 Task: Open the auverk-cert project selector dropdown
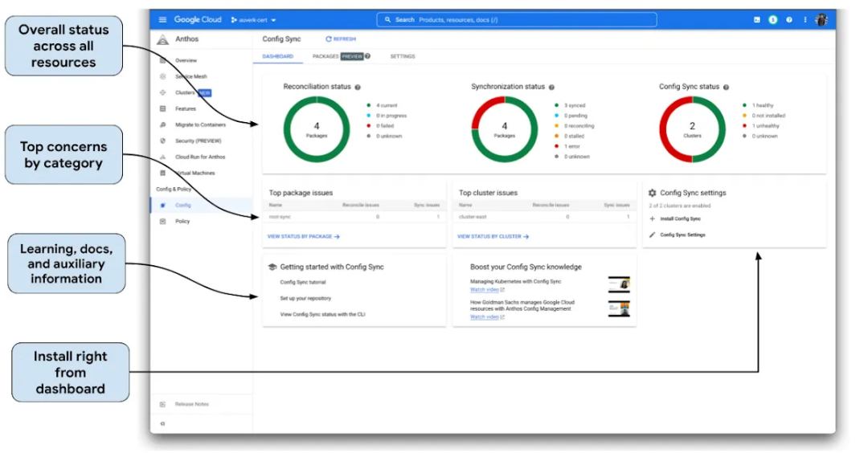tap(253, 20)
